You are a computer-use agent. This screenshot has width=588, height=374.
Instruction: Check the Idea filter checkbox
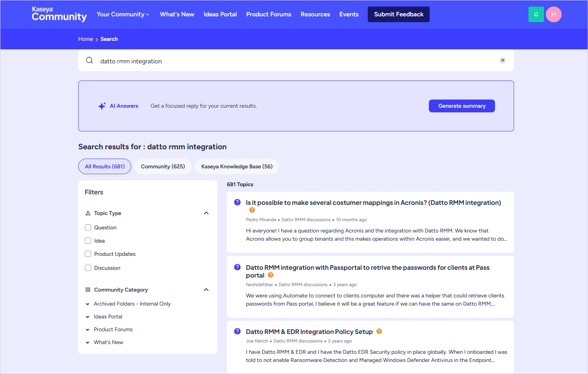(x=88, y=241)
